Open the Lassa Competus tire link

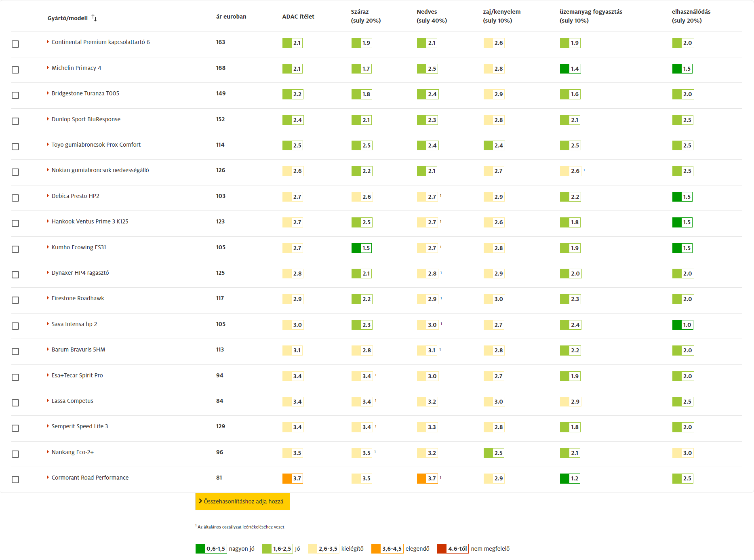coord(72,401)
